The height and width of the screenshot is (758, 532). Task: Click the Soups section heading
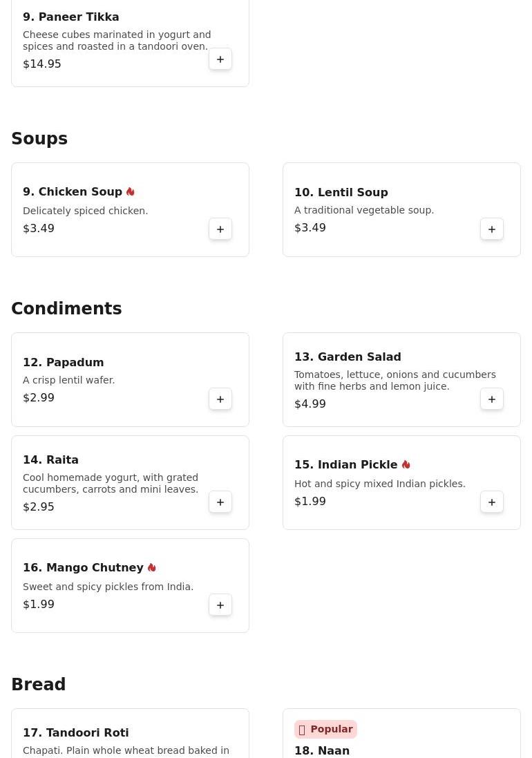pyautogui.click(x=39, y=139)
